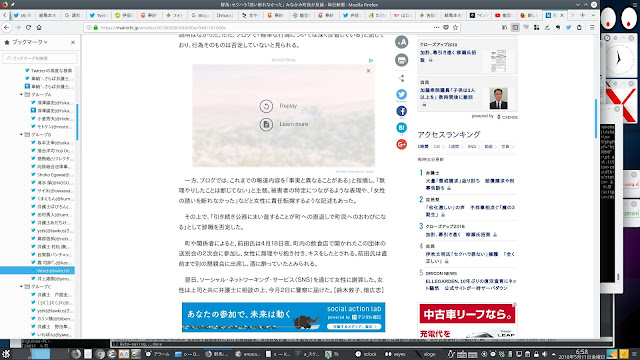Open the rank 1 弁護士 article link
Image resolution: width=640 pixels, height=360 pixels.
pos(470,184)
